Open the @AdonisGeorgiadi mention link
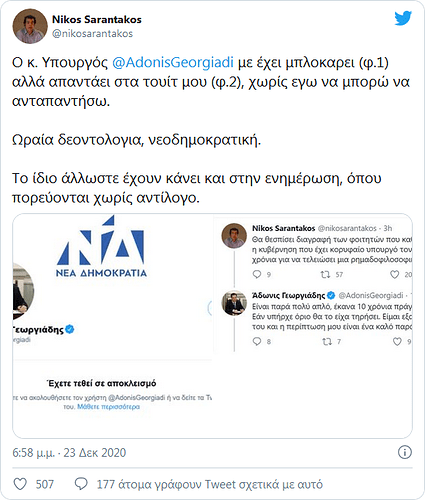425x500 pixels. click(173, 63)
